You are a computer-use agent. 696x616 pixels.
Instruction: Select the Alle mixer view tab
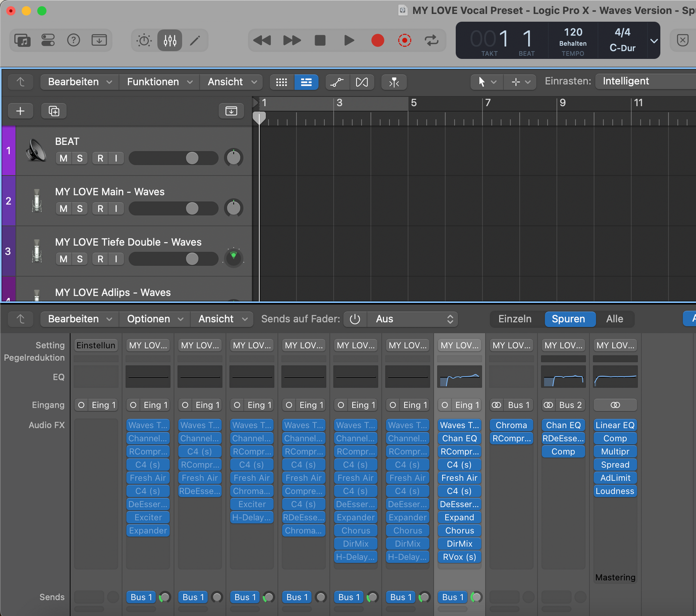click(615, 319)
